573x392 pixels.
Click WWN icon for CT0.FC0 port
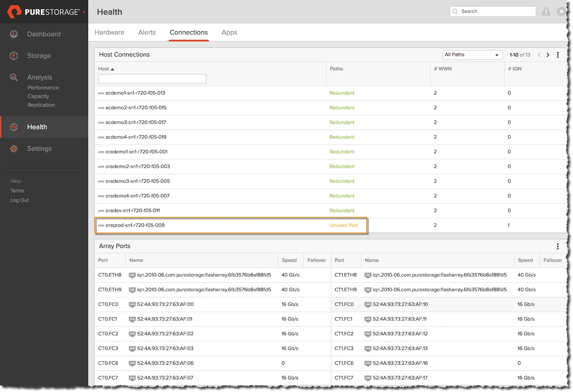[x=132, y=305]
